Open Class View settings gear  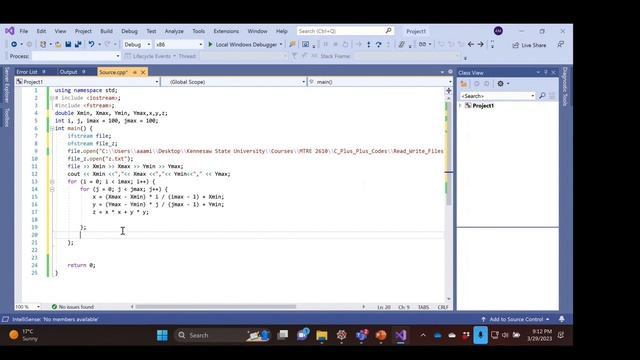pos(500,84)
